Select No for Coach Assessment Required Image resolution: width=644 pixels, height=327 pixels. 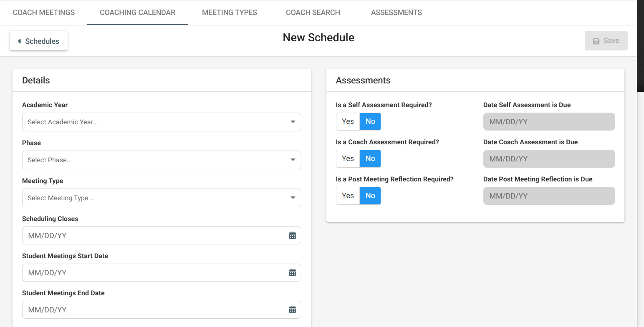point(370,158)
